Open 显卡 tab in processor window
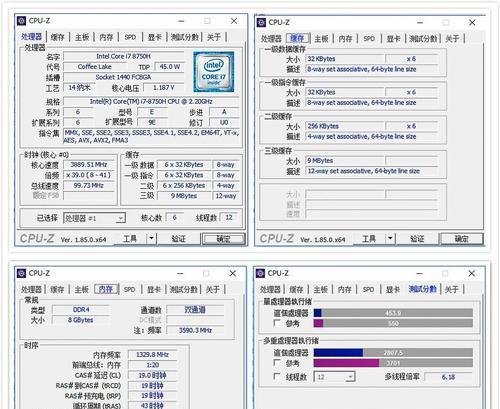This screenshot has height=409, width=500. [155, 37]
